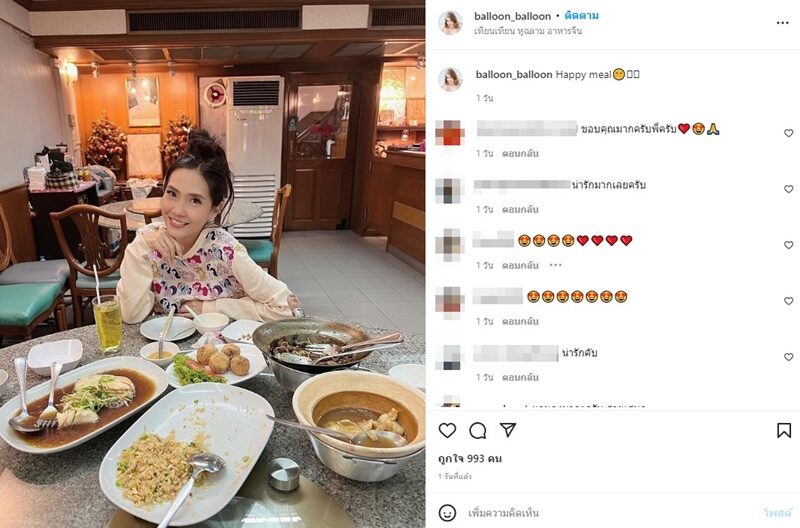Image resolution: width=800 pixels, height=528 pixels.
Task: Click ติดตาม to follow balloon_balloon
Action: [x=582, y=16]
